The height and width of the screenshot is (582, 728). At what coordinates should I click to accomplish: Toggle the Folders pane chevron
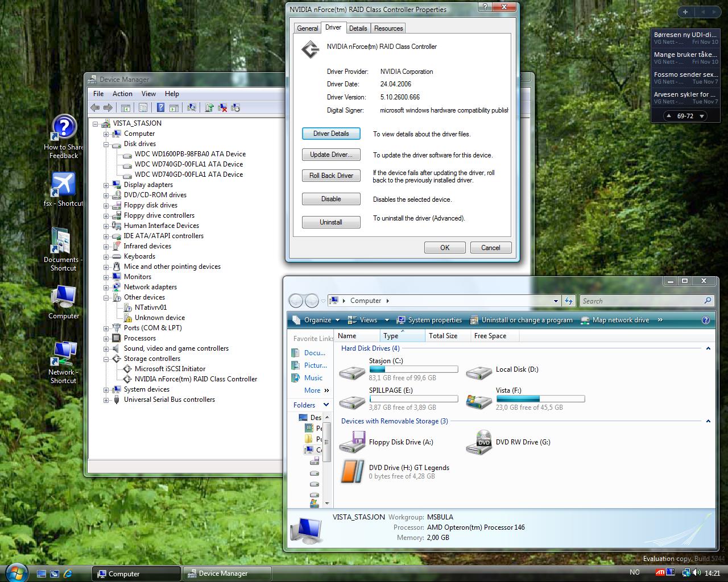326,405
